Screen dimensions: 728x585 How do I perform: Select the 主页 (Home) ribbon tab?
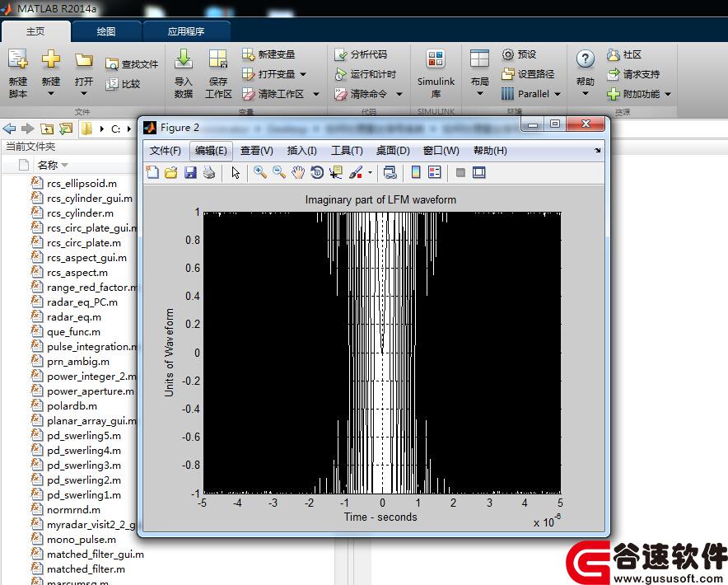[35, 31]
